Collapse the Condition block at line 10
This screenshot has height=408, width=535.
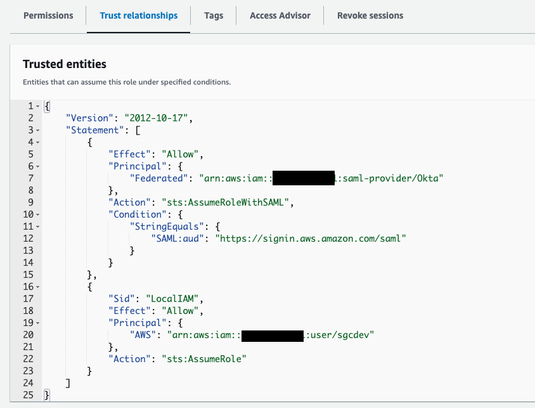(x=38, y=215)
